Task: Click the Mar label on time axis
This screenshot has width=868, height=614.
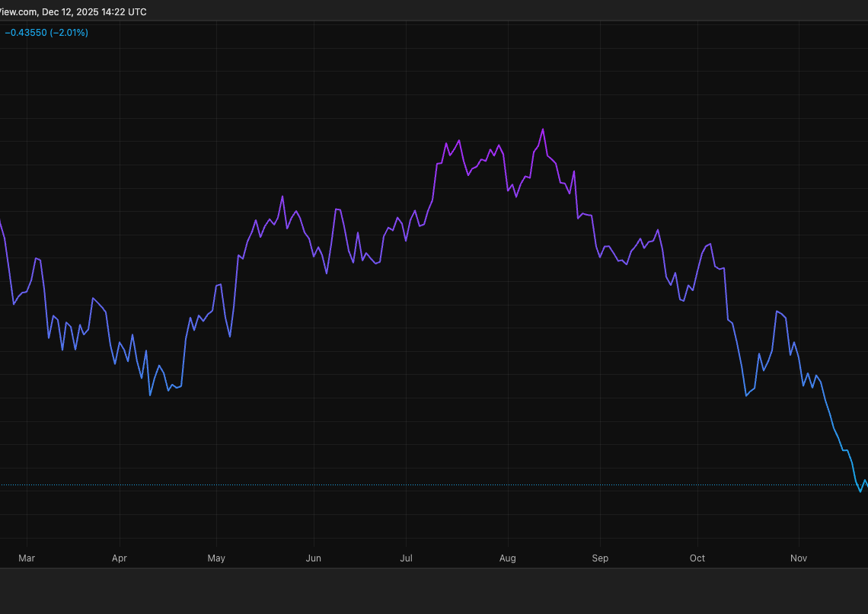Action: tap(27, 558)
